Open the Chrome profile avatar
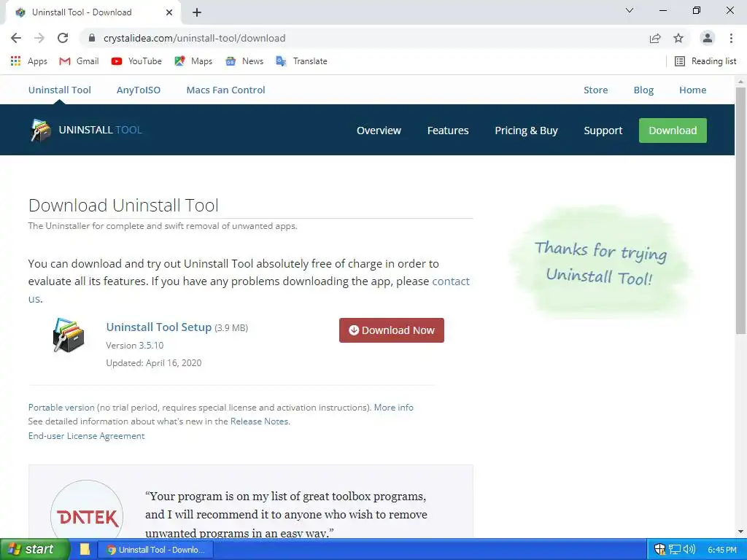The height and width of the screenshot is (560, 747). 708,38
